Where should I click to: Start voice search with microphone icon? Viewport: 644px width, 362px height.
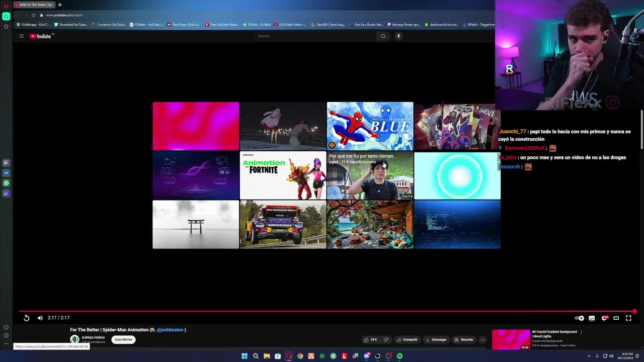coord(398,36)
